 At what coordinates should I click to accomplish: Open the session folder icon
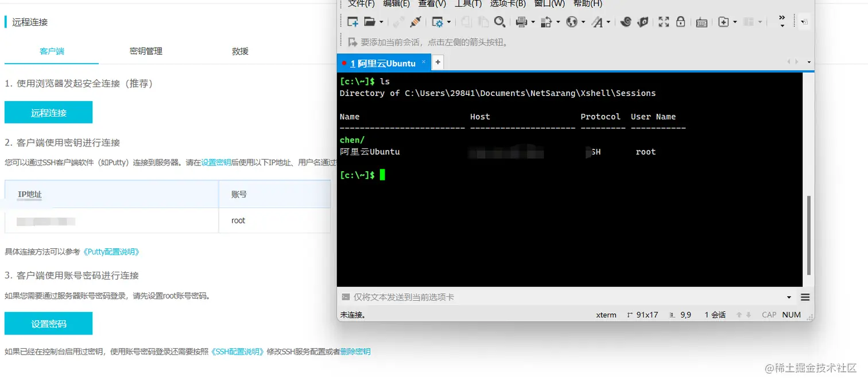pyautogui.click(x=370, y=22)
